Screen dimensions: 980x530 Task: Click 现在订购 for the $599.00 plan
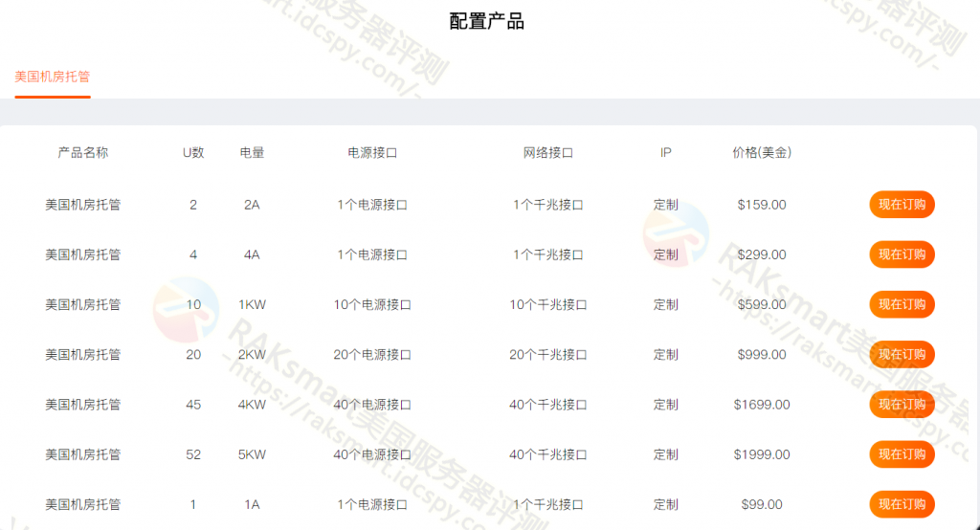coord(902,304)
